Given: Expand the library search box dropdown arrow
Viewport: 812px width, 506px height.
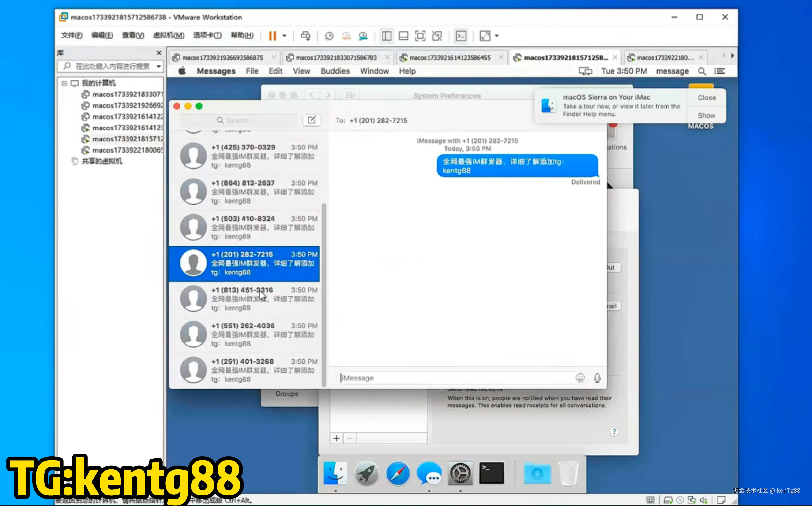Looking at the screenshot, I should coord(159,66).
